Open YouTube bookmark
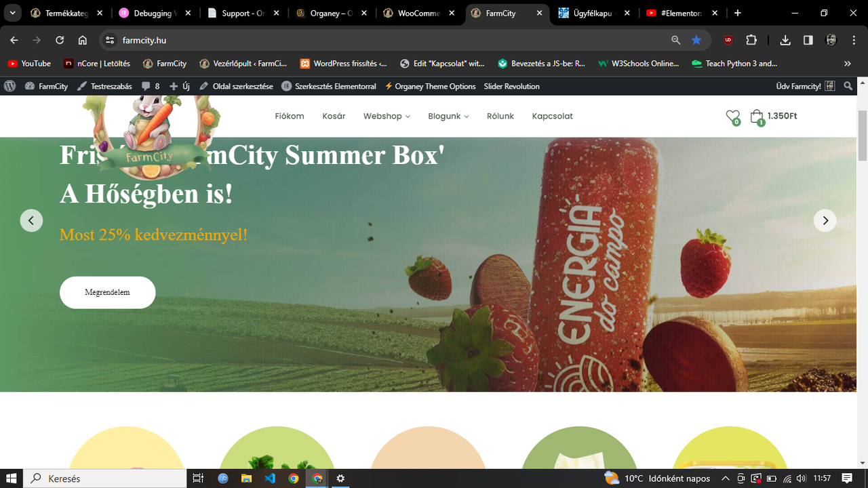This screenshot has width=868, height=488. click(x=29, y=63)
